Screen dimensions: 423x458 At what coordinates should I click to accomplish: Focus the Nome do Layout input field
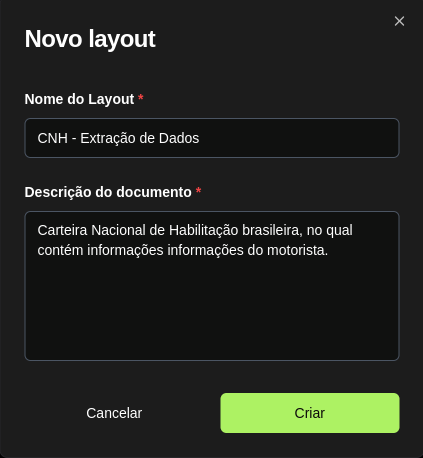coord(212,138)
